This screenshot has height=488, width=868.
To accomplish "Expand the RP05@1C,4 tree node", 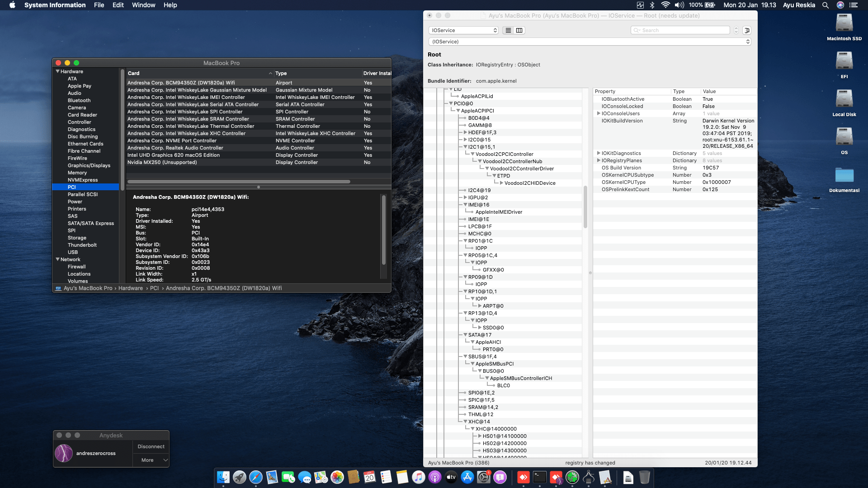I will (465, 255).
